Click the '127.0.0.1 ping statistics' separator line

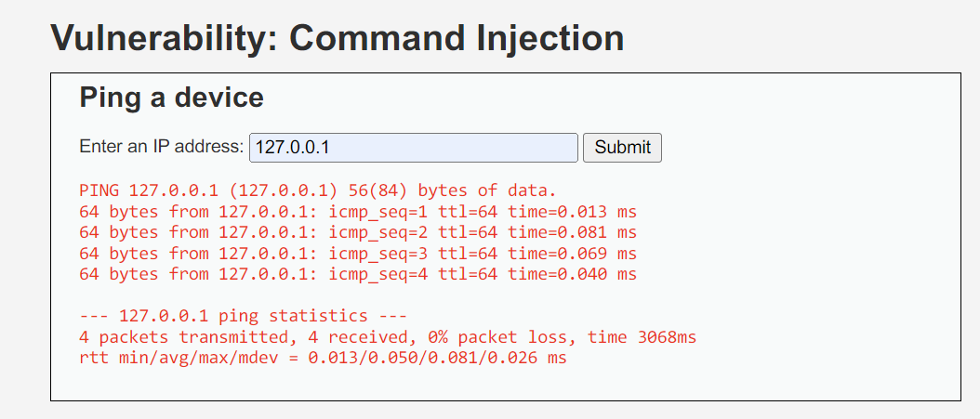[244, 316]
